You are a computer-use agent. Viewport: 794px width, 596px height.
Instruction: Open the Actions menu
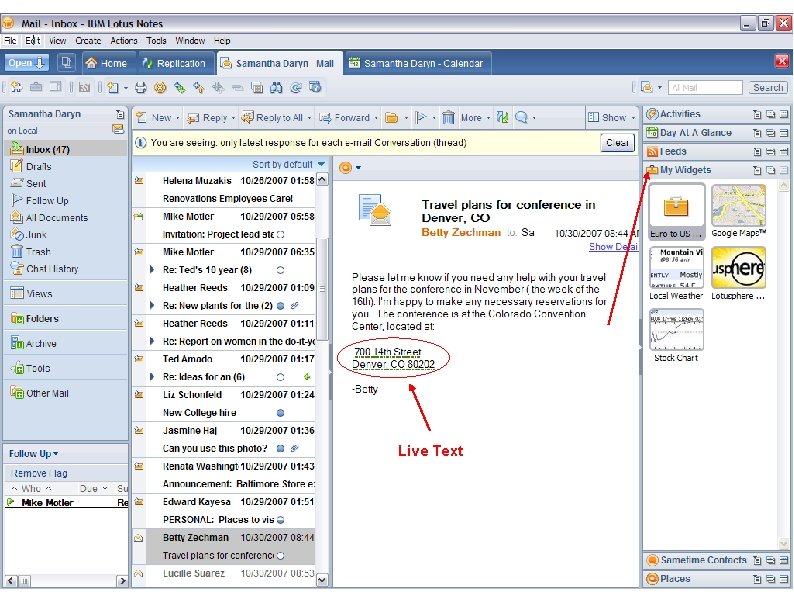pos(124,41)
